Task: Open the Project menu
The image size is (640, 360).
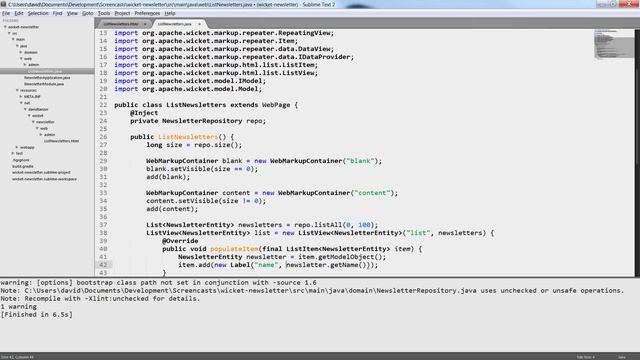Action: point(122,13)
